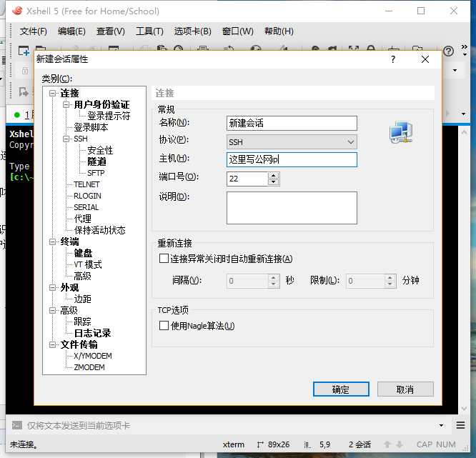Click the port number field
Screen dimensions: 476x458
(247, 179)
